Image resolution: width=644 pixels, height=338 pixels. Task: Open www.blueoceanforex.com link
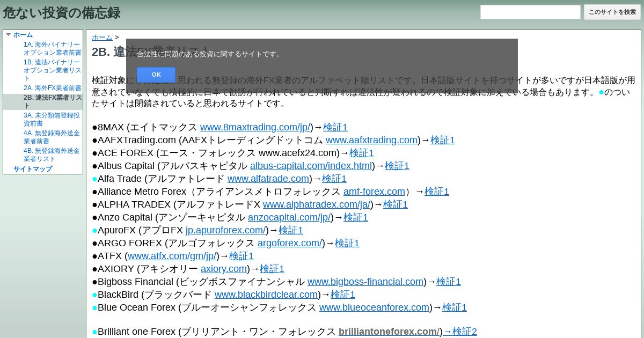point(374,307)
